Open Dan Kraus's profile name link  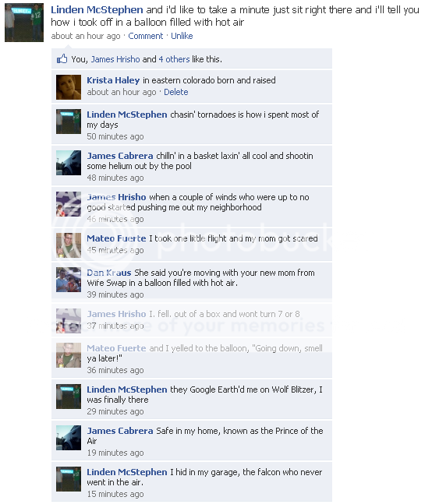109,273
